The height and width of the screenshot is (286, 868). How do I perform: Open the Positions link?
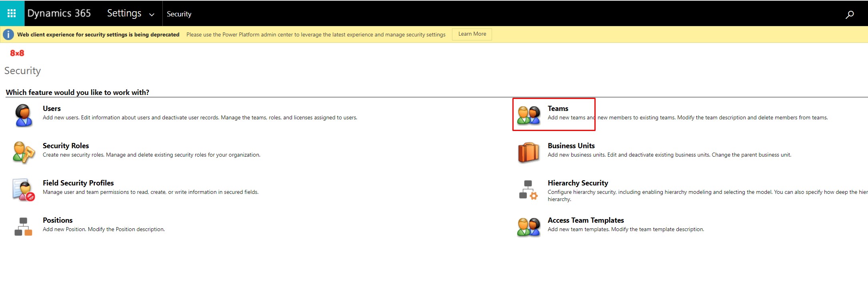click(58, 220)
